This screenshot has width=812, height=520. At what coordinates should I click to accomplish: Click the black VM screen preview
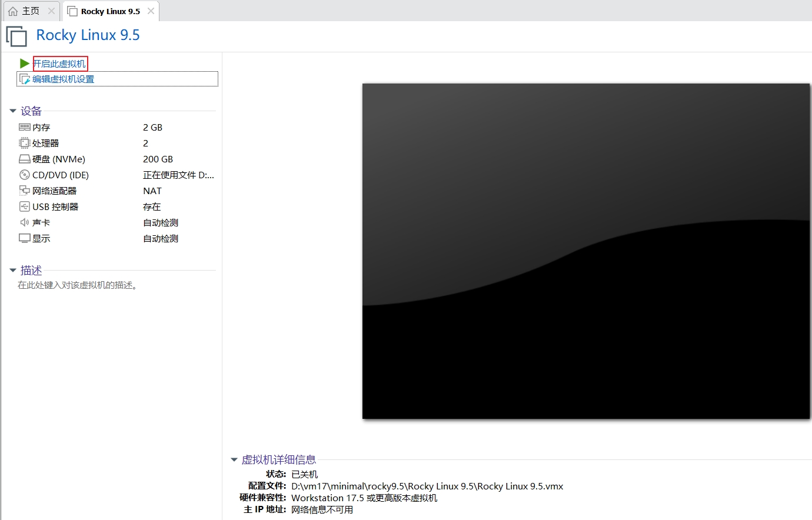586,251
